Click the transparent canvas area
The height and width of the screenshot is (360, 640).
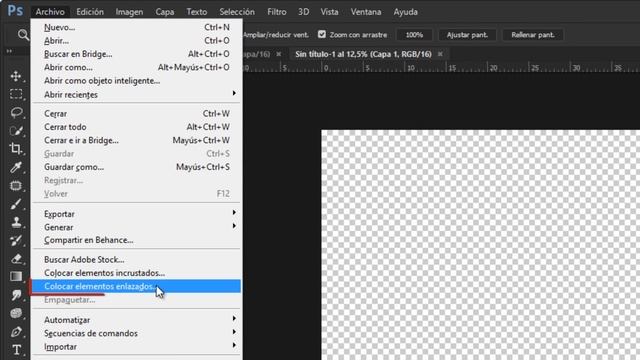pyautogui.click(x=480, y=245)
